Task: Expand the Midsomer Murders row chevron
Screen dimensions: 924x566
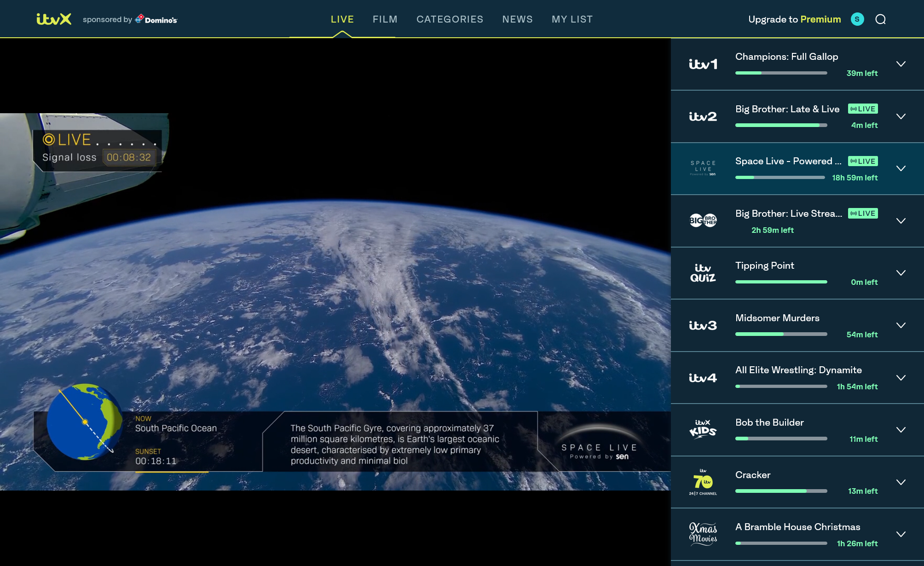Action: (901, 325)
